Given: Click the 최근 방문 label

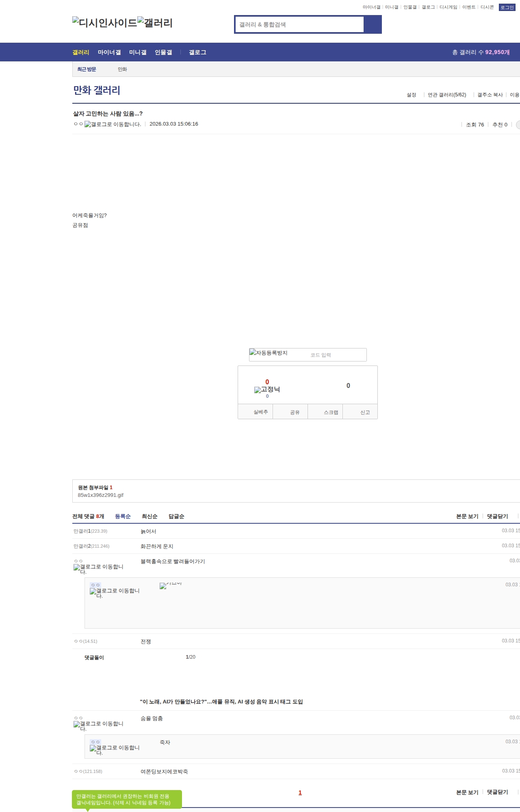Looking at the screenshot, I should tap(87, 69).
